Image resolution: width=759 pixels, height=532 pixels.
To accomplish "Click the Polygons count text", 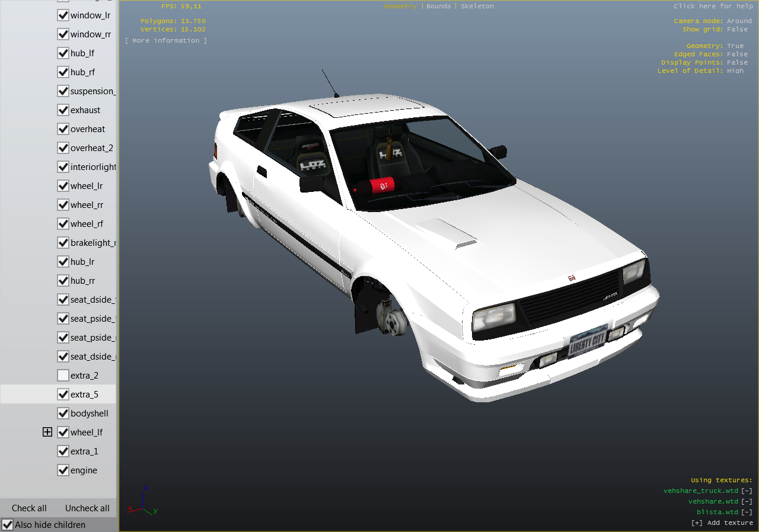I will tap(173, 21).
